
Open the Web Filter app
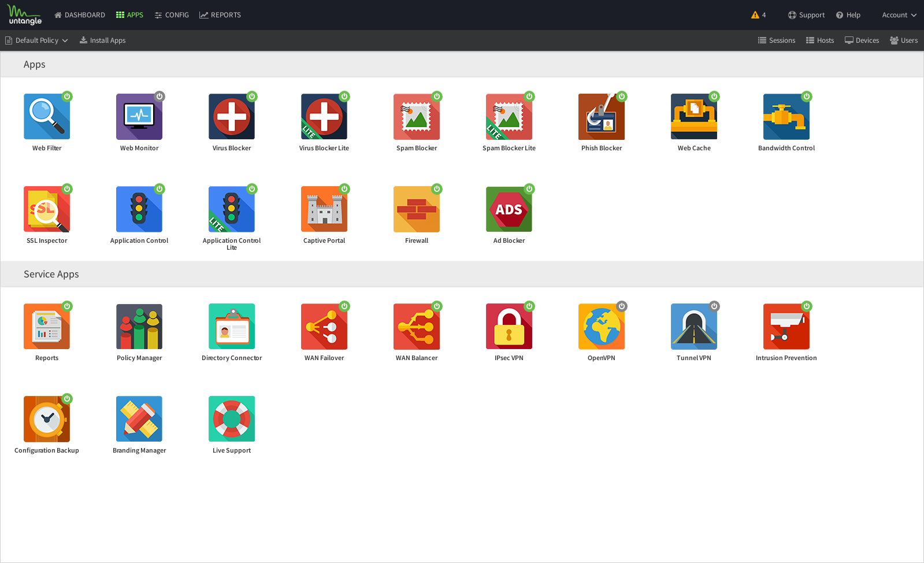pos(47,117)
